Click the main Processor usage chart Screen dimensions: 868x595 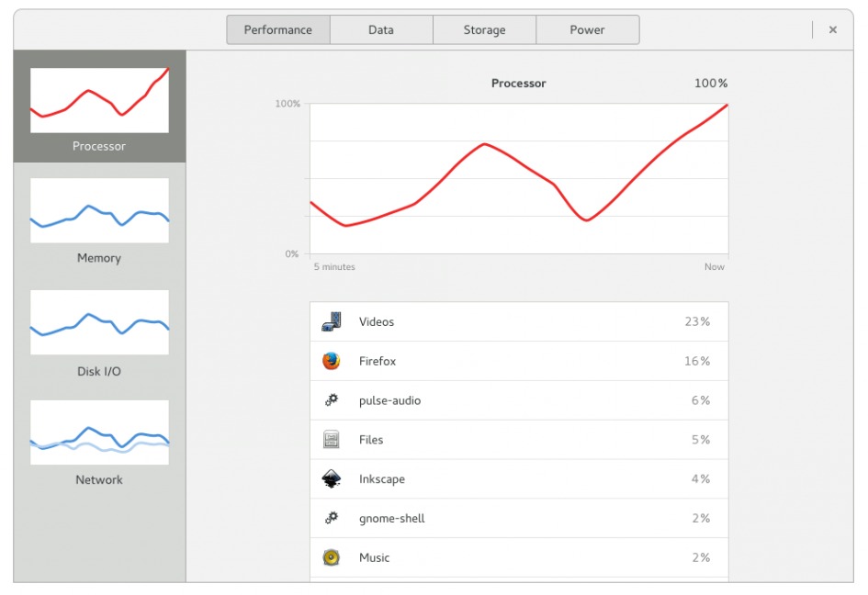click(x=519, y=179)
